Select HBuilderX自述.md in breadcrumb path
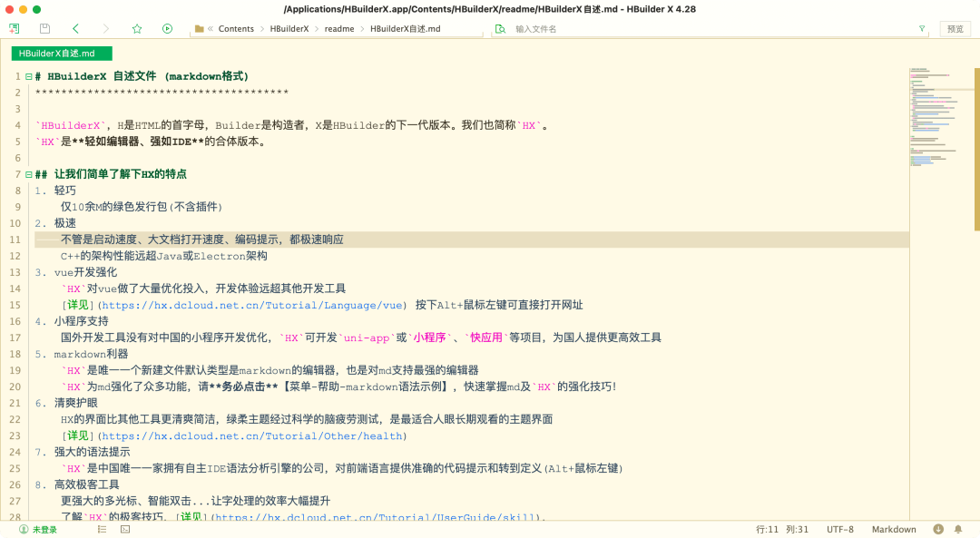The height and width of the screenshot is (538, 980). [405, 29]
